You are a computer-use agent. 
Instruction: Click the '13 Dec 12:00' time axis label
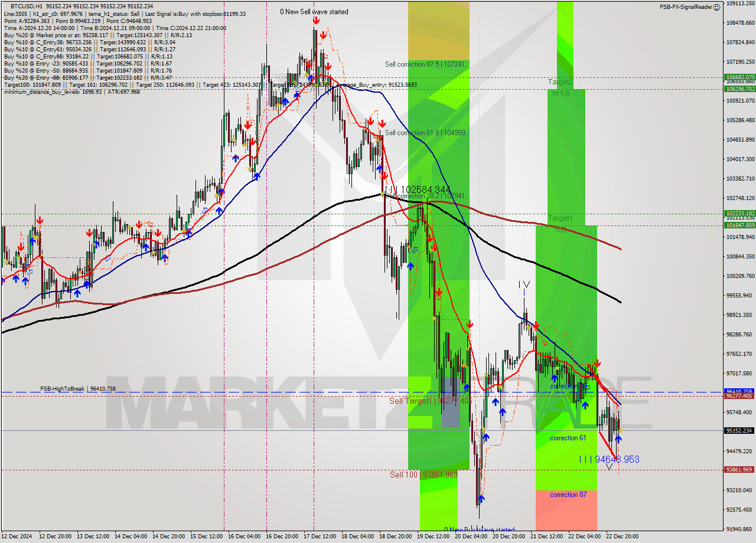tap(93, 537)
